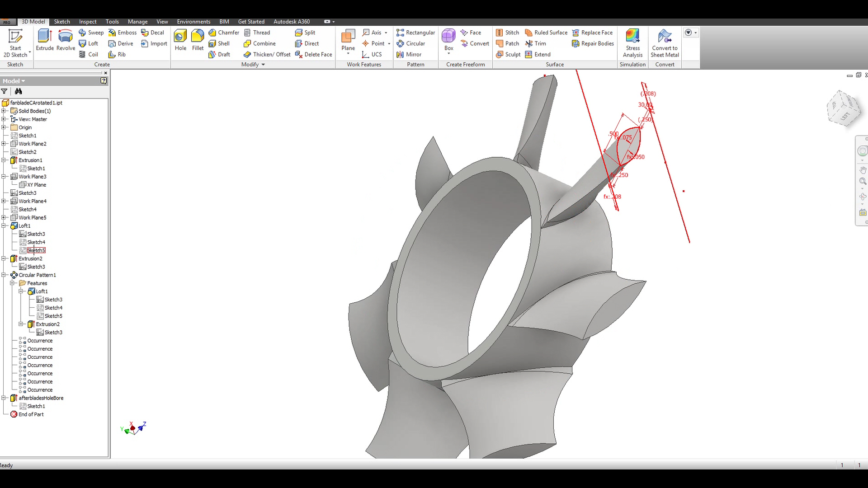Click the Find binoculars icon in browser

pyautogui.click(x=19, y=91)
